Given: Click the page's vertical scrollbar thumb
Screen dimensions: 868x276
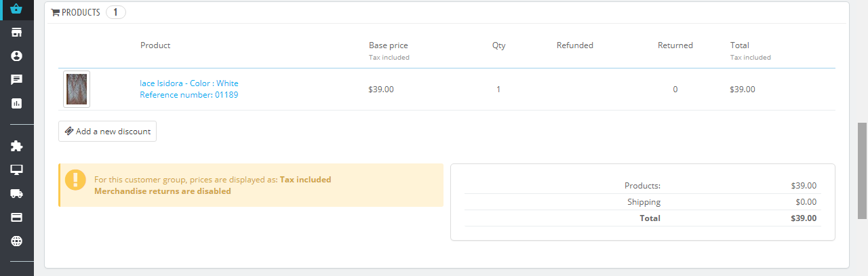Looking at the screenshot, I should coord(862,170).
